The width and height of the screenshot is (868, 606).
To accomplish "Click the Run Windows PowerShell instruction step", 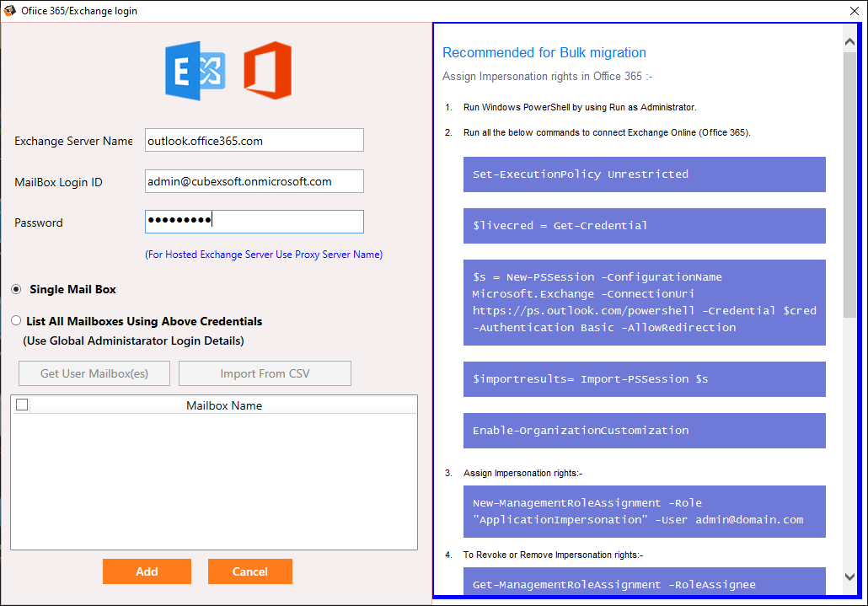I will 580,107.
